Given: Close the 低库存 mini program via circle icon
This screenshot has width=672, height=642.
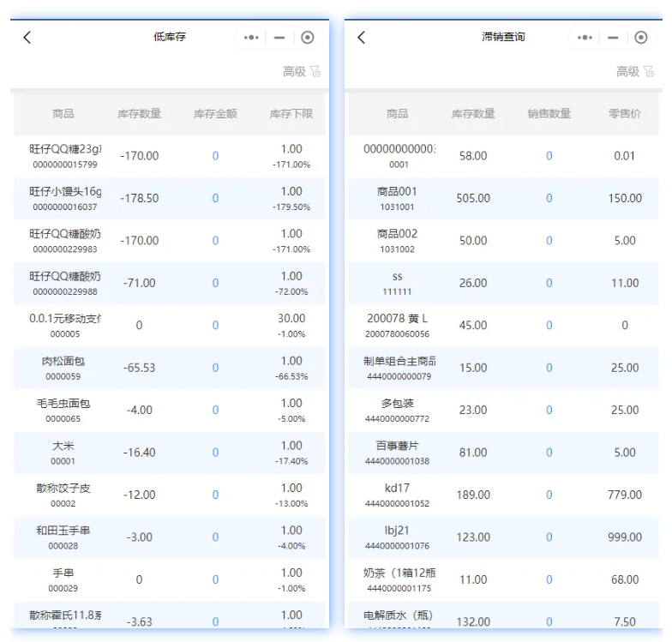Looking at the screenshot, I should click(x=308, y=38).
